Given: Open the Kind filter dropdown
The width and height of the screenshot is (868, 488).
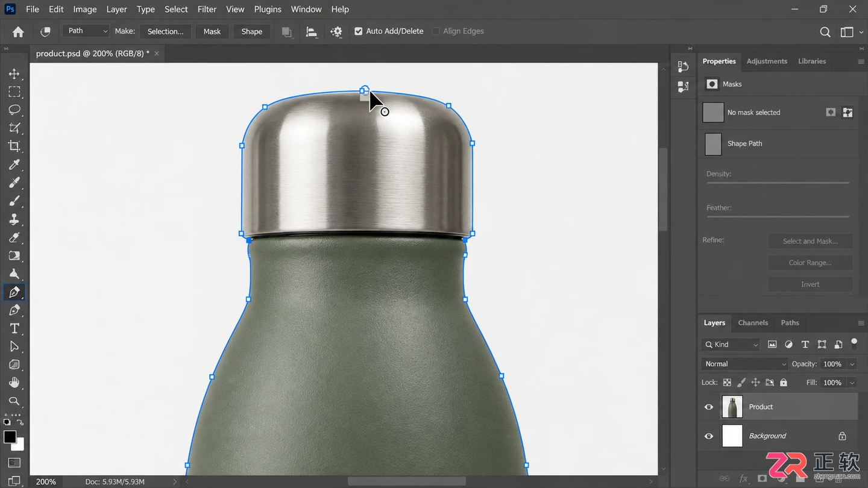Looking at the screenshot, I should point(731,345).
